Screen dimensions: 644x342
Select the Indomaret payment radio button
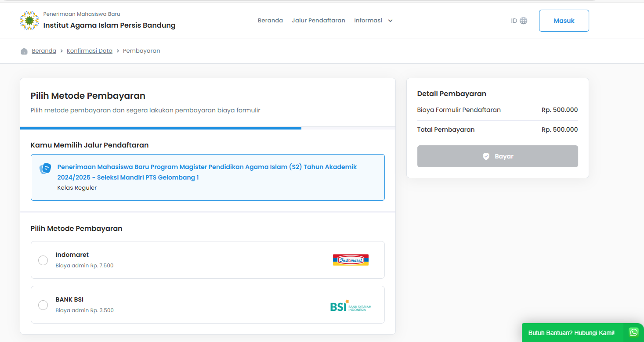click(43, 260)
